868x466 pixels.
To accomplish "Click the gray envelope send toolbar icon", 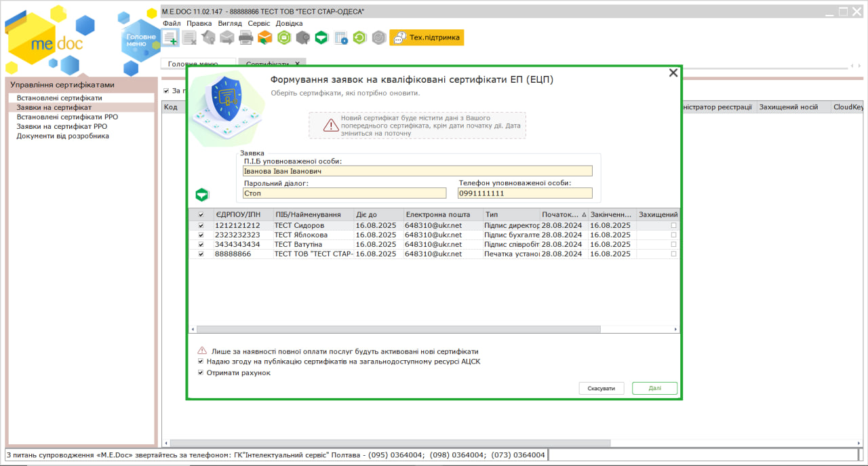I will (227, 38).
